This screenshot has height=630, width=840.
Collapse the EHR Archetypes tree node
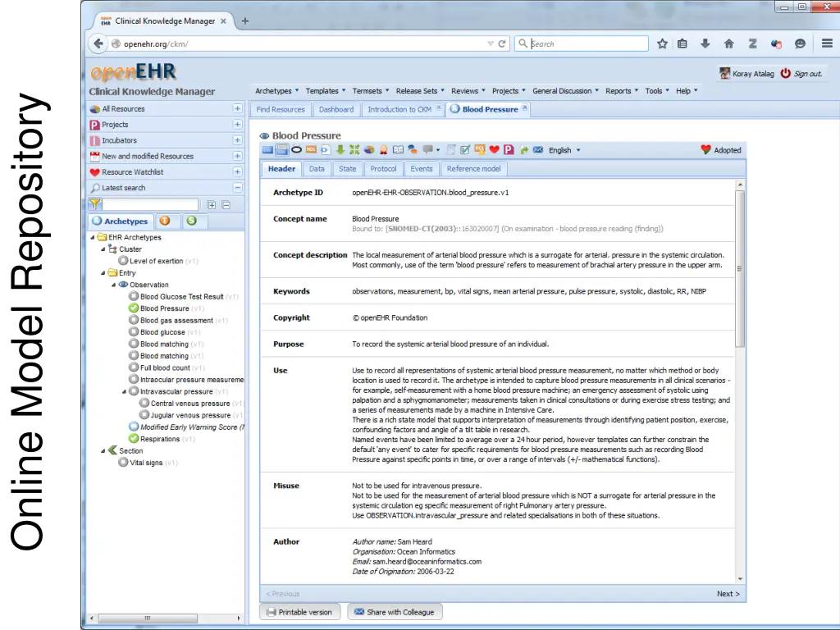[x=92, y=237]
